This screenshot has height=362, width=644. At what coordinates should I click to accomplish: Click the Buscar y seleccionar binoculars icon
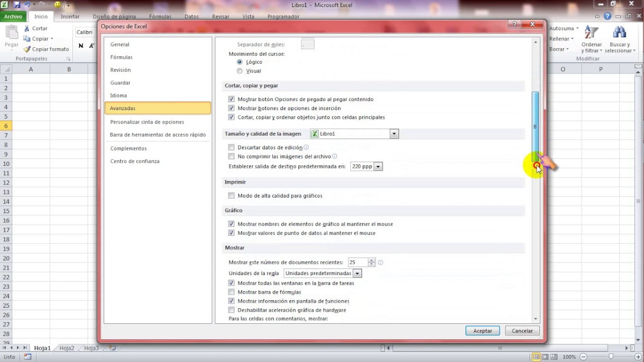(619, 33)
